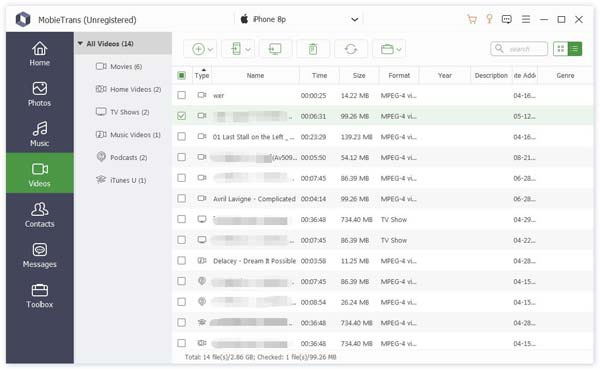Select the Videos sidebar section
Viewport: 600px width, 370px height.
pyautogui.click(x=40, y=173)
